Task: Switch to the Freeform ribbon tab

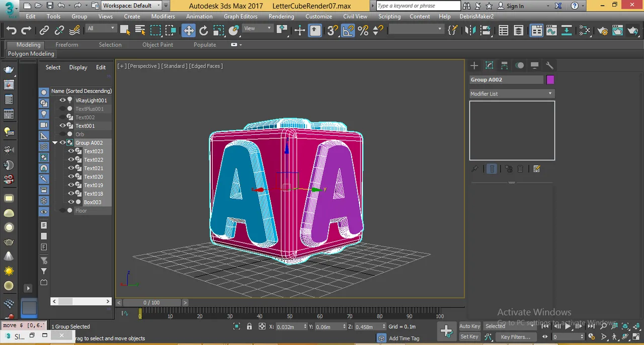Action: (67, 45)
